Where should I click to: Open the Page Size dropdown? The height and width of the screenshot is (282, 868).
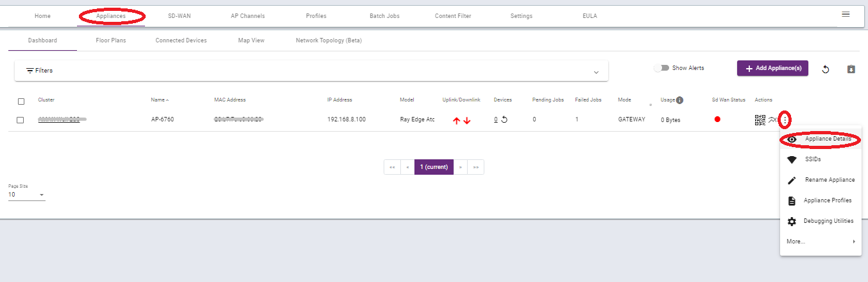click(x=27, y=195)
